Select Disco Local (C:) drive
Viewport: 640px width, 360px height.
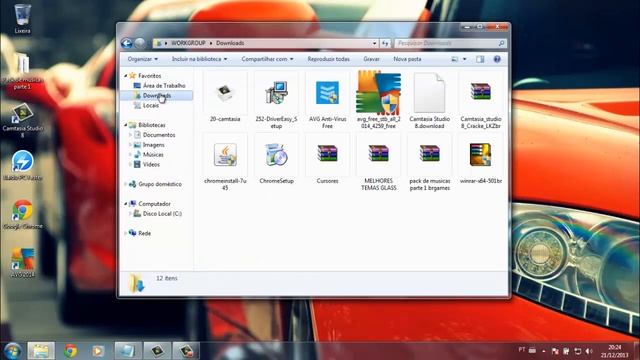(x=162, y=213)
